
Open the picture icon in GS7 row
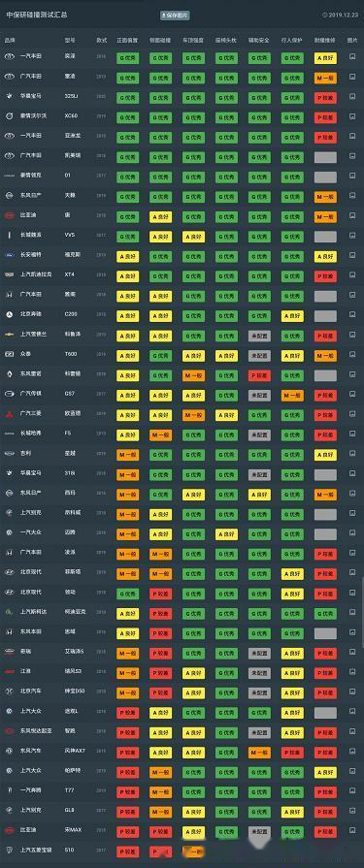tap(352, 394)
